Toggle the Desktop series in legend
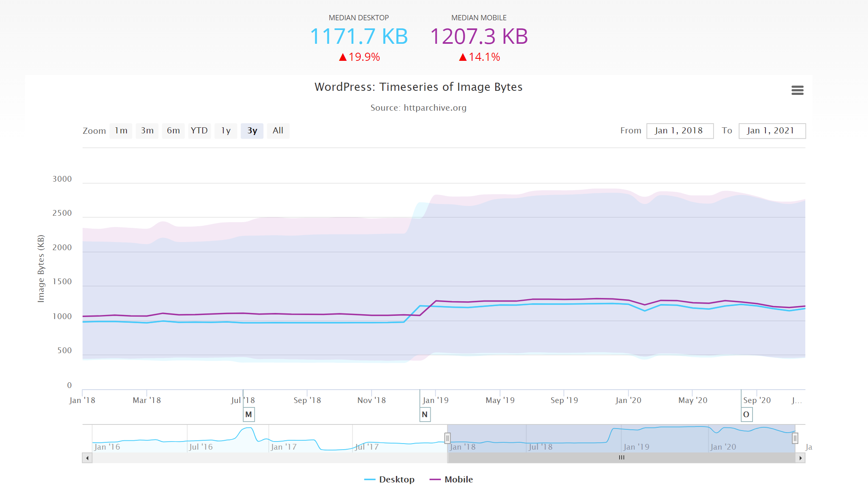Viewport: 868px width, 493px height. (x=389, y=479)
